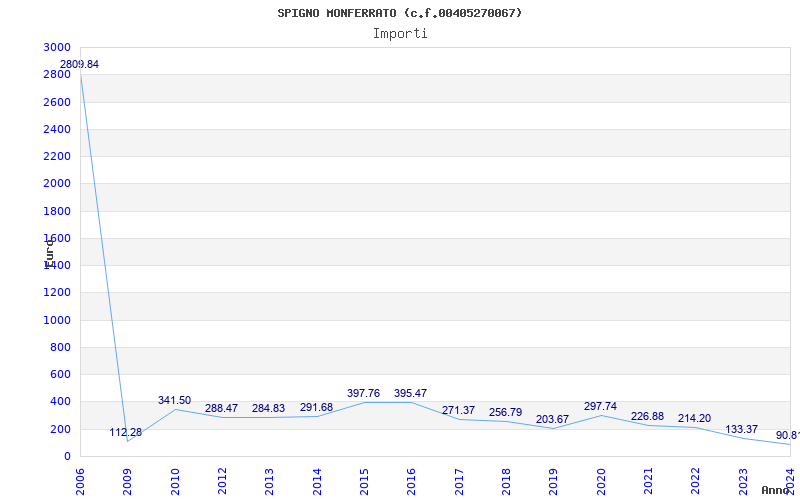Image resolution: width=800 pixels, height=500 pixels.
Task: Select the 271.37 data label
Action: pos(458,411)
